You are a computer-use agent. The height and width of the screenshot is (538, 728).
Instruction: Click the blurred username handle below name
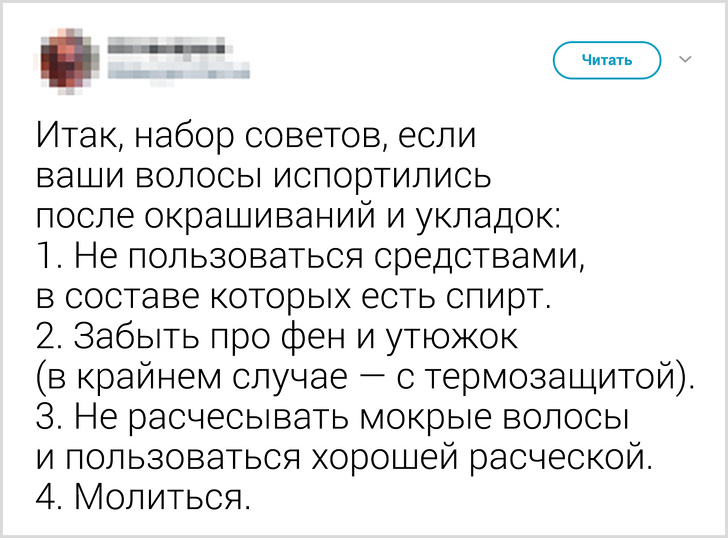(x=176, y=69)
